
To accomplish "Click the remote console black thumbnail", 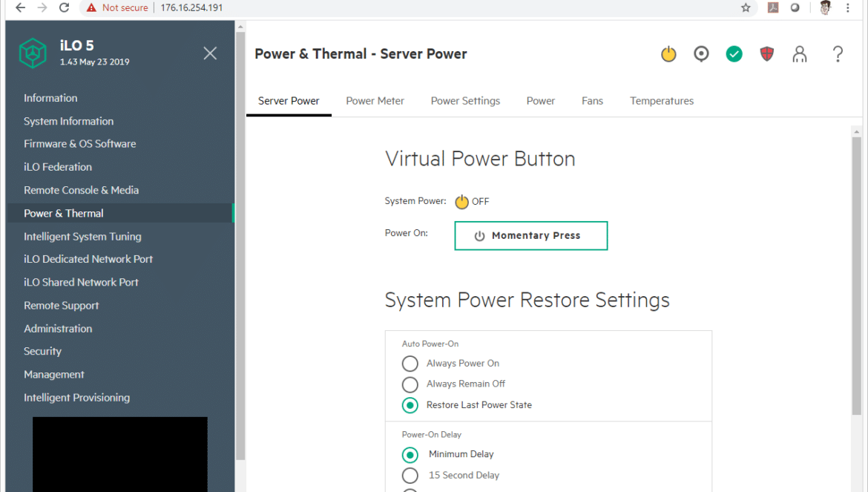I will point(120,454).
